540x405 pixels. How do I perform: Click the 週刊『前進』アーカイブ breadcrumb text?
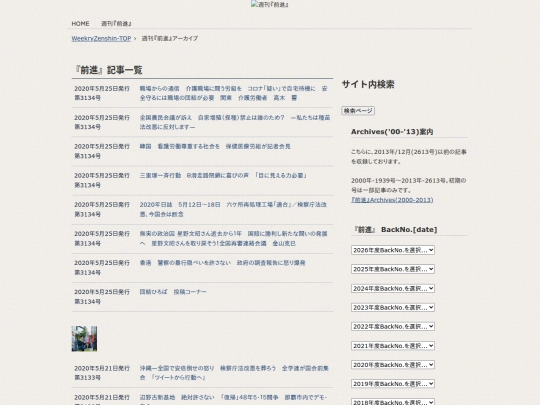click(x=170, y=39)
